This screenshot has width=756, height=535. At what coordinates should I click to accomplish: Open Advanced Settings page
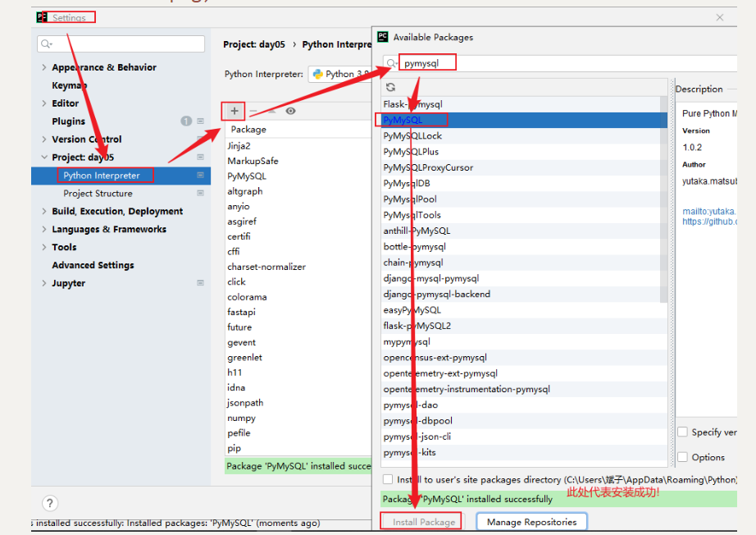[x=93, y=265]
